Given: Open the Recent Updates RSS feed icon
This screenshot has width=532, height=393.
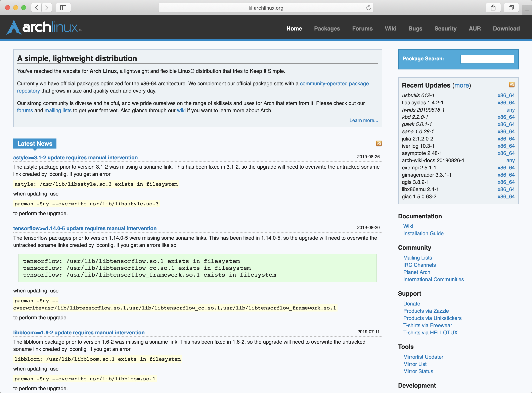Looking at the screenshot, I should pos(512,85).
